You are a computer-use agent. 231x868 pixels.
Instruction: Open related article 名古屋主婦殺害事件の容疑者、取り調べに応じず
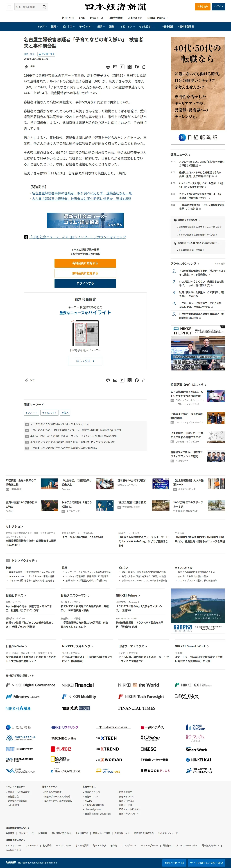(82, 193)
